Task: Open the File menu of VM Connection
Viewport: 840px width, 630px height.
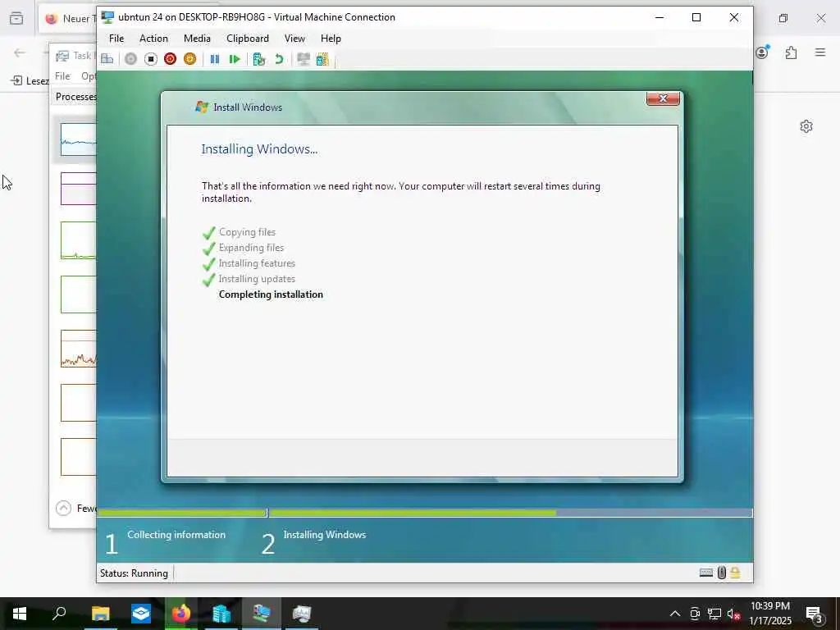Action: click(116, 39)
